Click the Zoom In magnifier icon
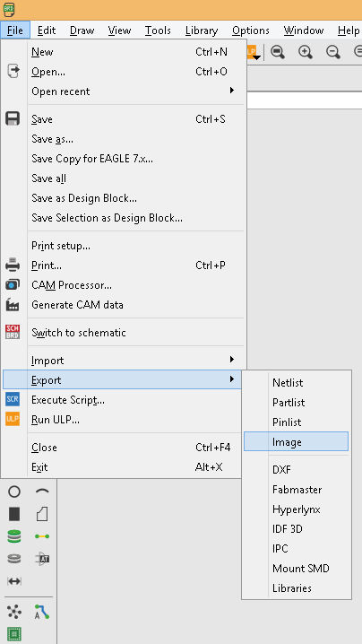 (x=306, y=52)
